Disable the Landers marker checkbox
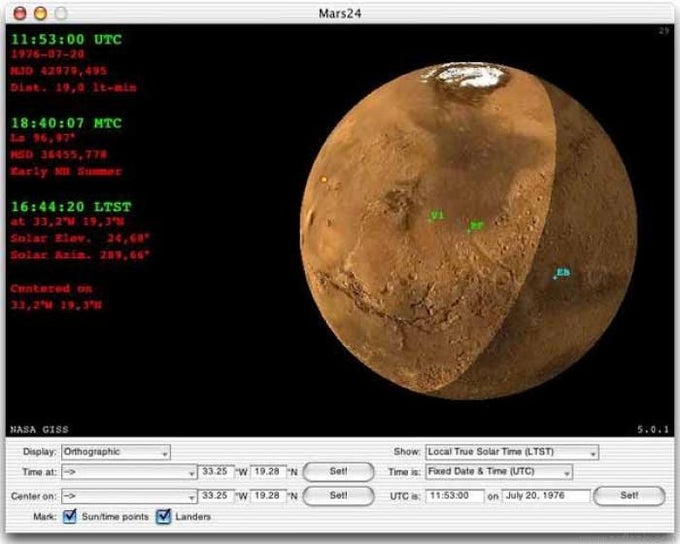Screen dimensions: 680x544 pyautogui.click(x=163, y=516)
